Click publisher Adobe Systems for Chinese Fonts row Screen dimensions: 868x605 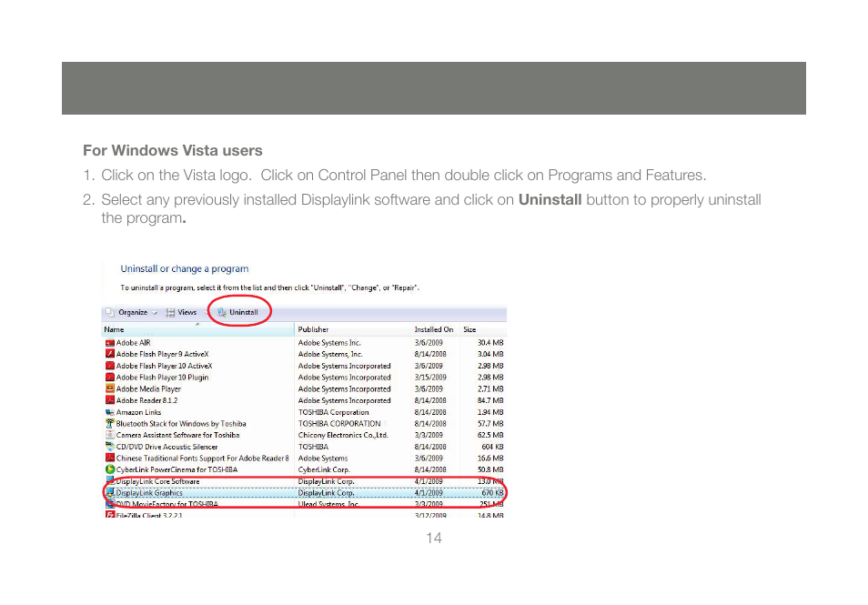coord(323,459)
